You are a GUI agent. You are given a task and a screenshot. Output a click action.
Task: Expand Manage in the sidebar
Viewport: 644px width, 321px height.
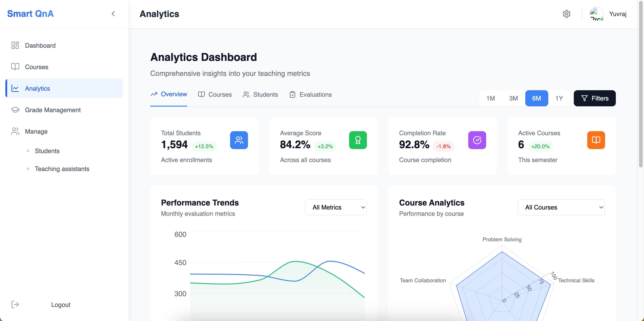pyautogui.click(x=64, y=131)
